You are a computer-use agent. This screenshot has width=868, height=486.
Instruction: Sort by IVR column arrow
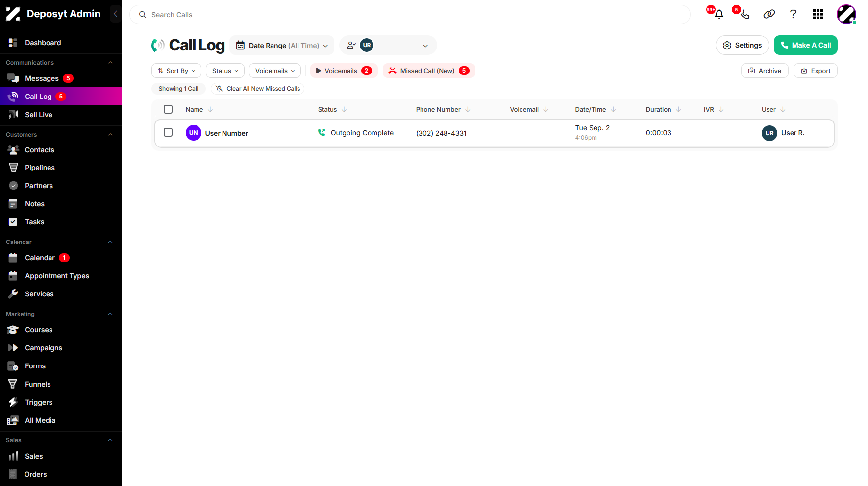721,109
